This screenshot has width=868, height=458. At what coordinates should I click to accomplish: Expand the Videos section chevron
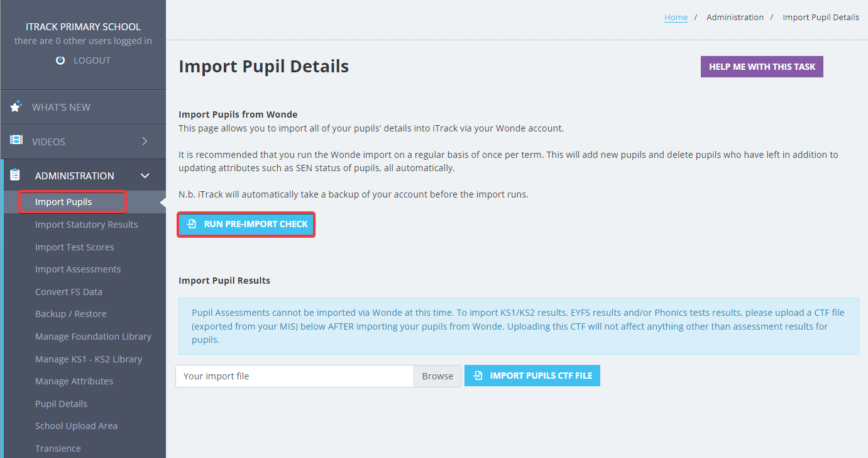pyautogui.click(x=144, y=141)
